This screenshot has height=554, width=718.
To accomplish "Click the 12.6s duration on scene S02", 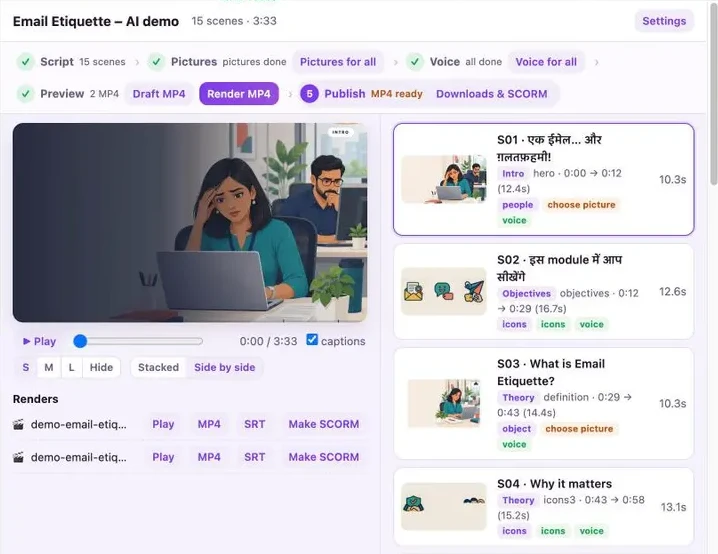I will point(672,292).
